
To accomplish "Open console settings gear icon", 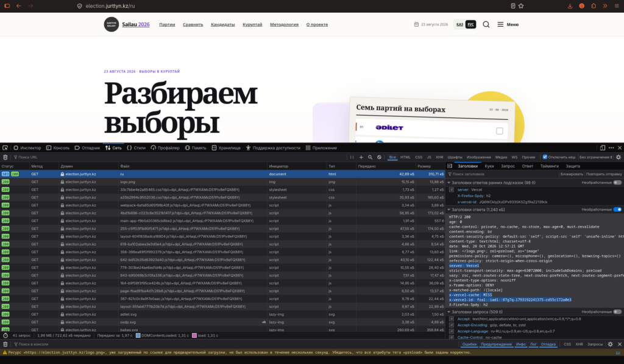I will pyautogui.click(x=611, y=344).
